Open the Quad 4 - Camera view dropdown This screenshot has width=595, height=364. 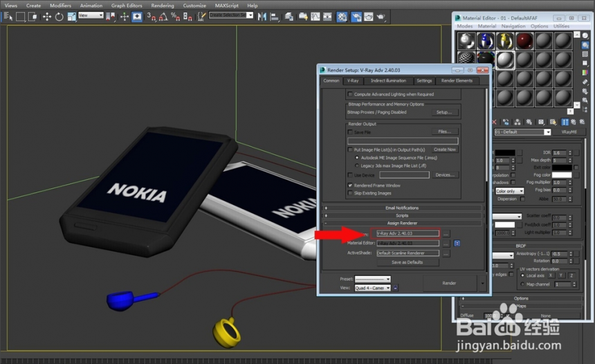[x=372, y=288]
